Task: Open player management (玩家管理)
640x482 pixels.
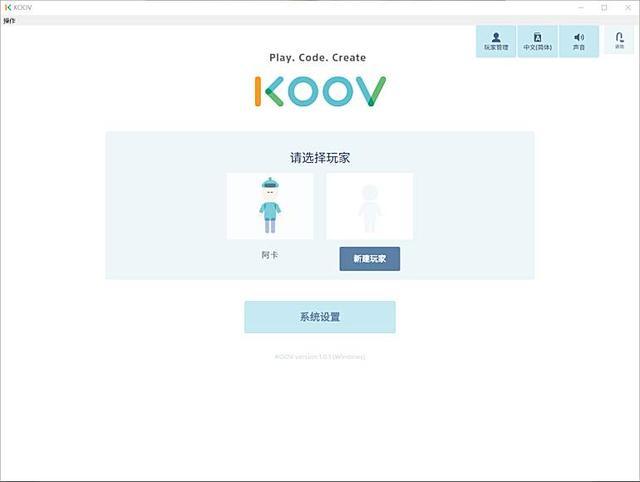Action: tap(496, 41)
